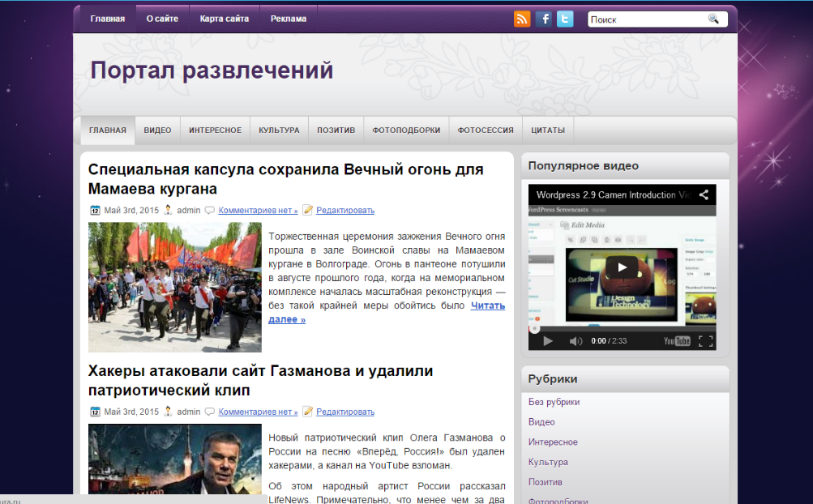
Task: Open the Культура sidebar category
Action: click(548, 462)
